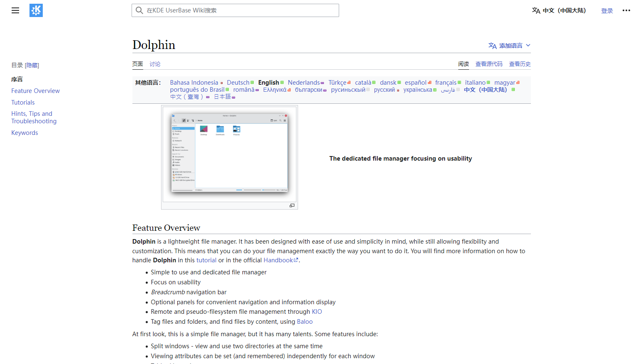Jump to the Keywords section
The image size is (643, 364).
[24, 133]
